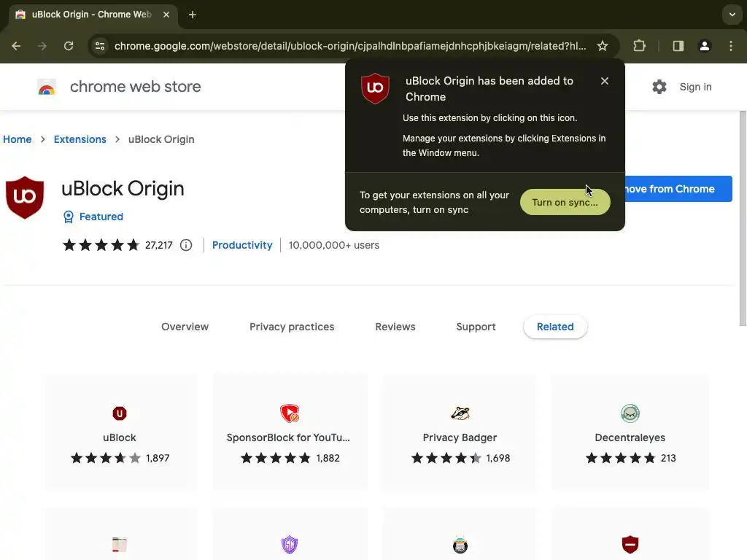Go to Home breadcrumb link
The image size is (747, 560).
(x=18, y=139)
